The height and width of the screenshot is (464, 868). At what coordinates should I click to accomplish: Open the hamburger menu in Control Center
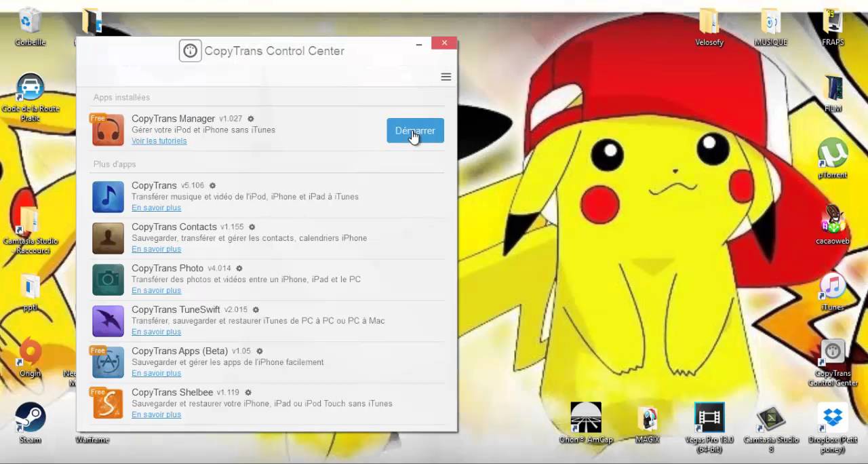(x=446, y=77)
